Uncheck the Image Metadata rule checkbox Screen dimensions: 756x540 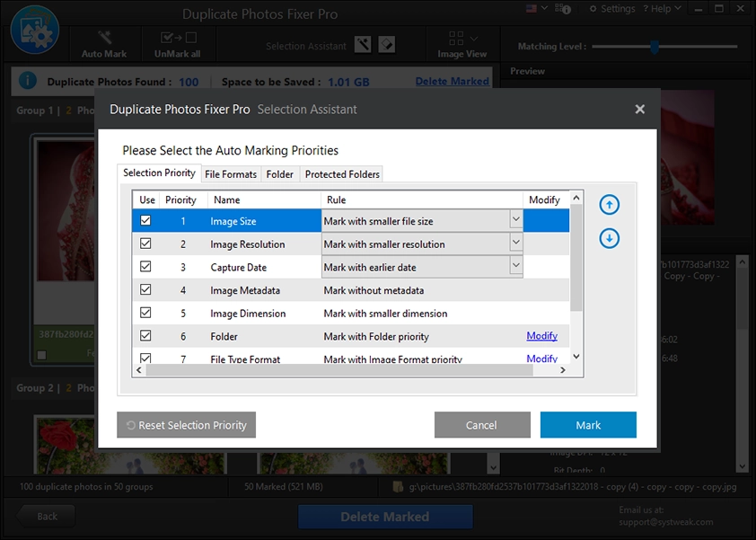click(x=145, y=289)
